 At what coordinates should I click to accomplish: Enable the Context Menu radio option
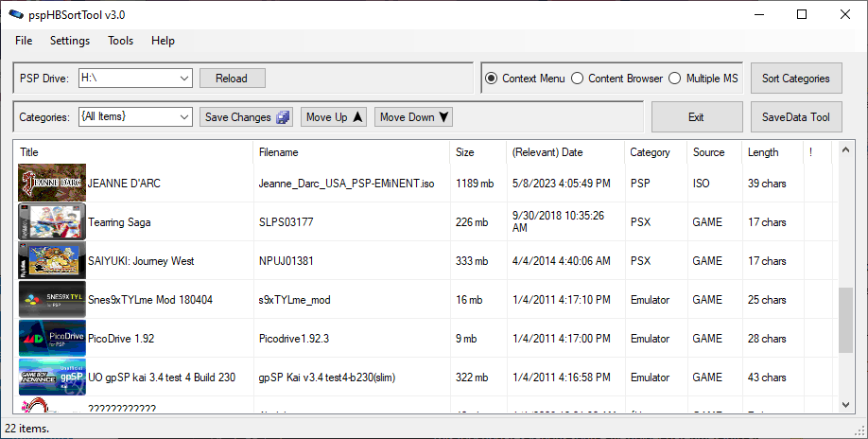[x=491, y=79]
